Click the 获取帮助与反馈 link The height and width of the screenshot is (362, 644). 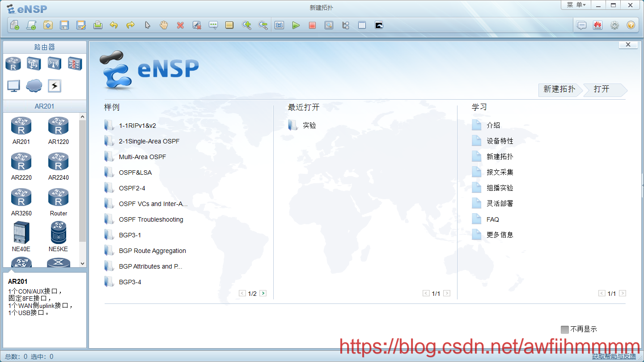tap(614, 356)
